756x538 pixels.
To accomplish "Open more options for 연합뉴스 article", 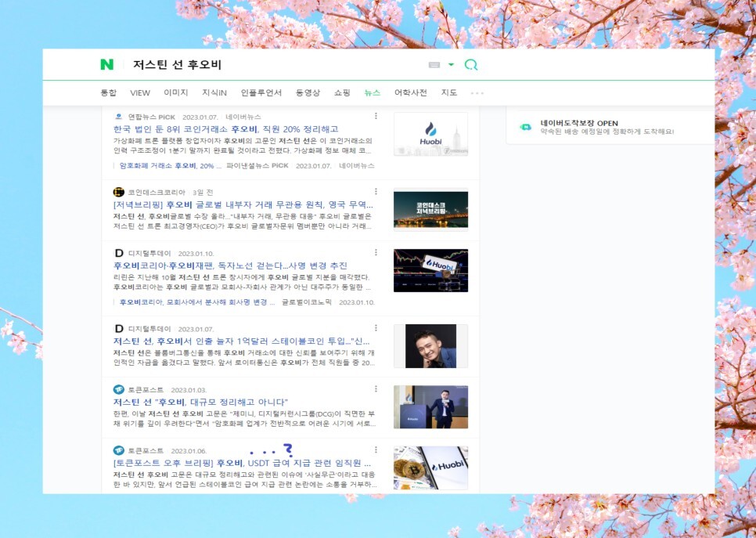I will [x=376, y=116].
